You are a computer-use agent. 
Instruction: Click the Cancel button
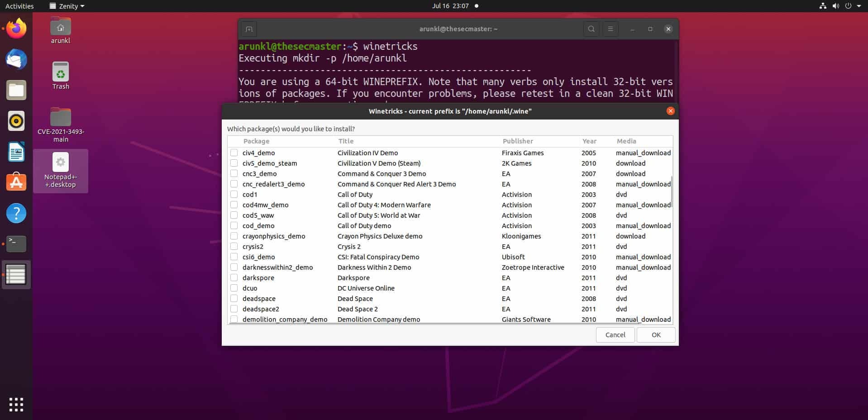[x=615, y=335]
